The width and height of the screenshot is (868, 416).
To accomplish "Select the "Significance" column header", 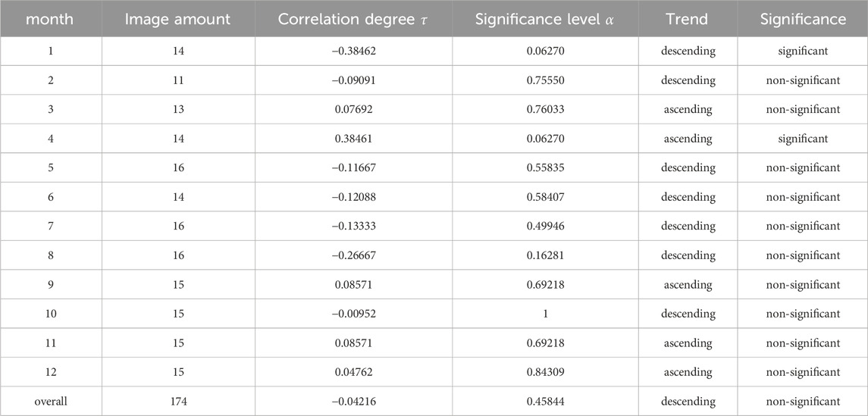I will click(803, 19).
